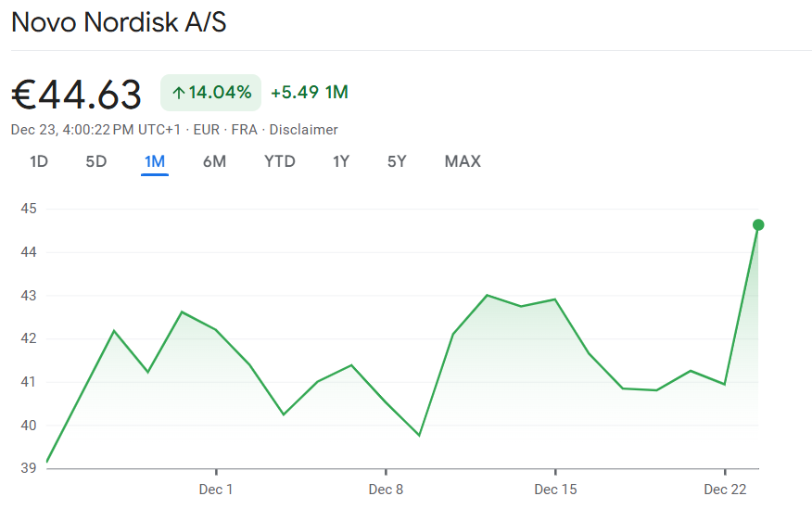Show MAX price history

coord(463,161)
